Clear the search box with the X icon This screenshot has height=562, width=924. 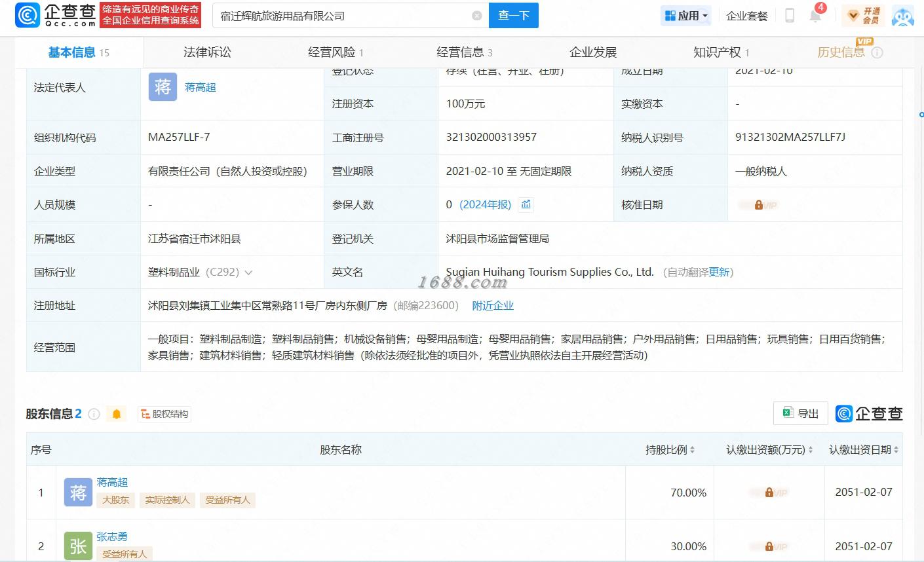[477, 16]
